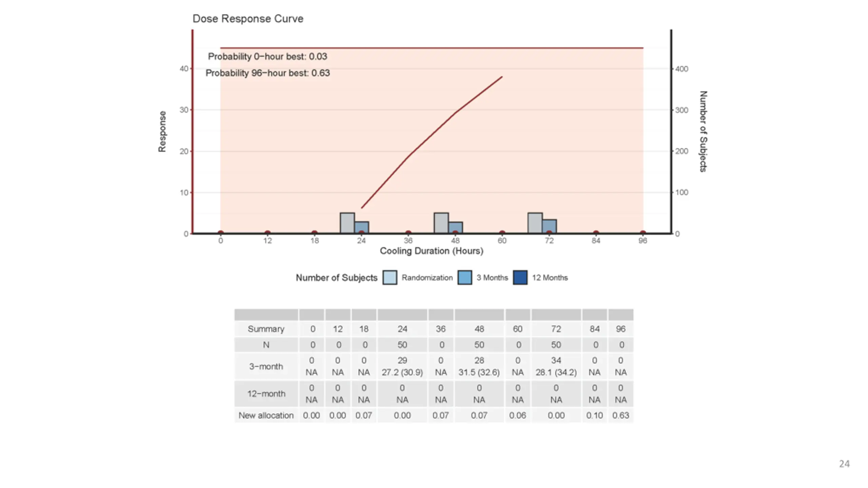Viewport: 868px width, 488px height.
Task: Click the red data point at 60 hours
Action: point(502,233)
